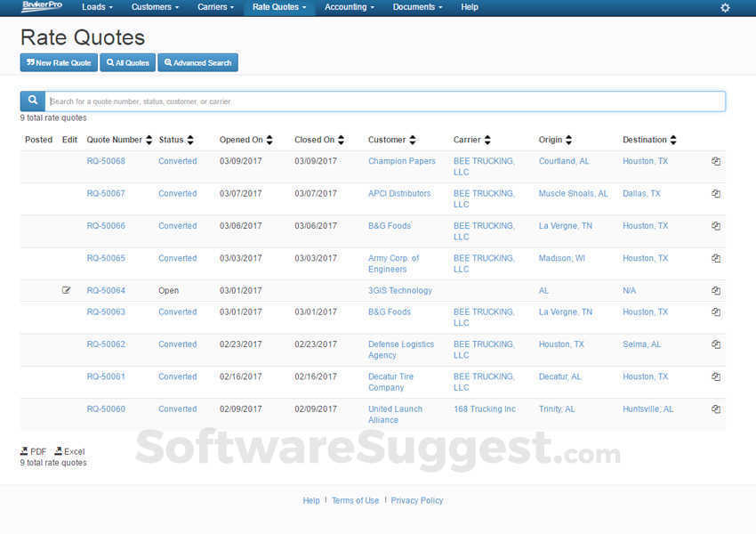Image resolution: width=756 pixels, height=534 pixels.
Task: Click the All Quotes button
Action: (128, 62)
